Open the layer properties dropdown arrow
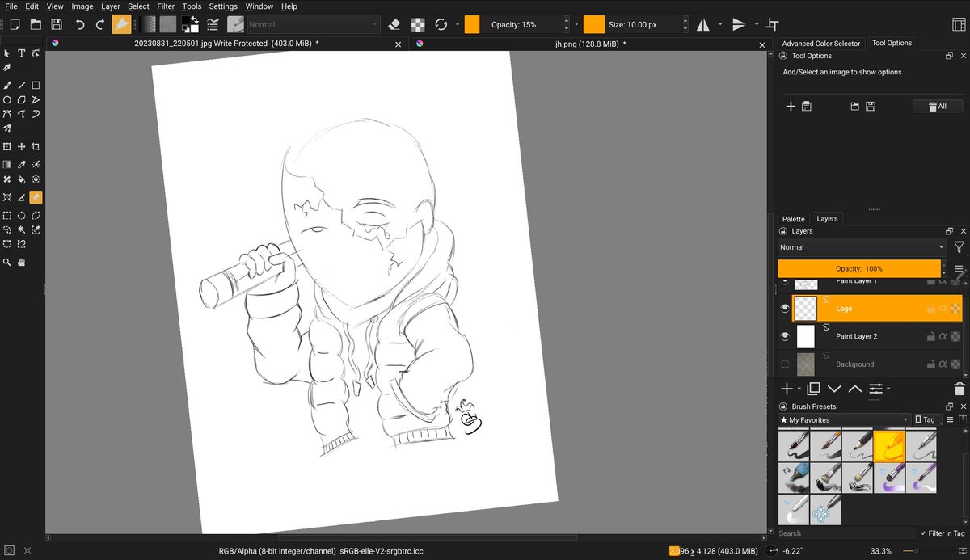The image size is (970, 560). coord(888,389)
